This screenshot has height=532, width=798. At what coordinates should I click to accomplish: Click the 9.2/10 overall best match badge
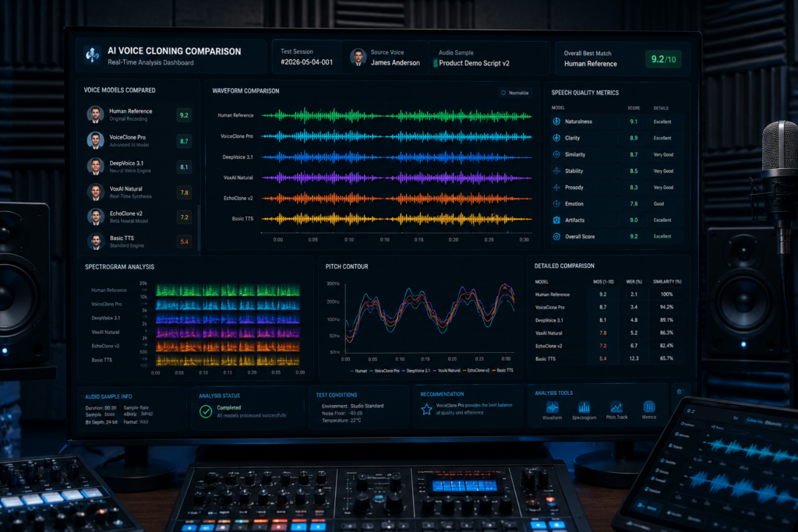(663, 59)
